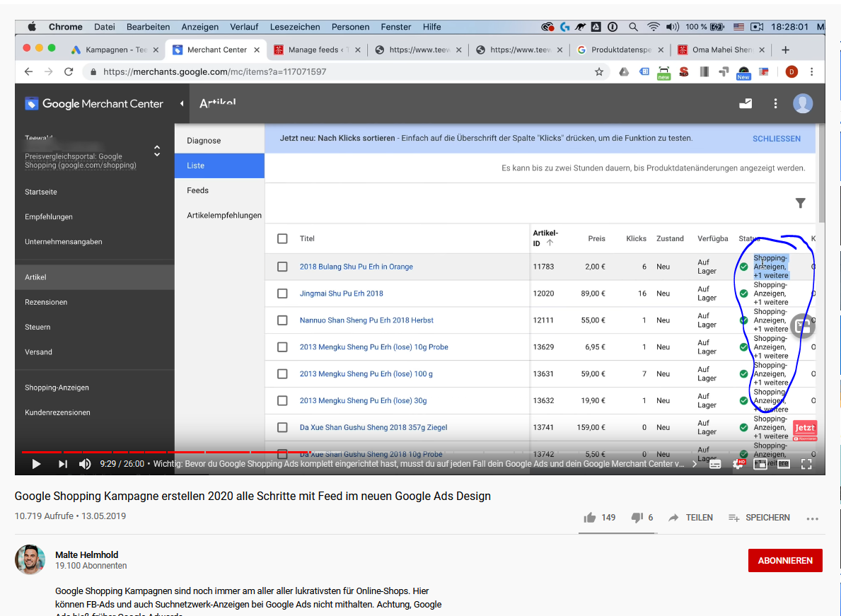Image resolution: width=841 pixels, height=616 pixels.
Task: Play the YouTube video
Action: [x=36, y=464]
